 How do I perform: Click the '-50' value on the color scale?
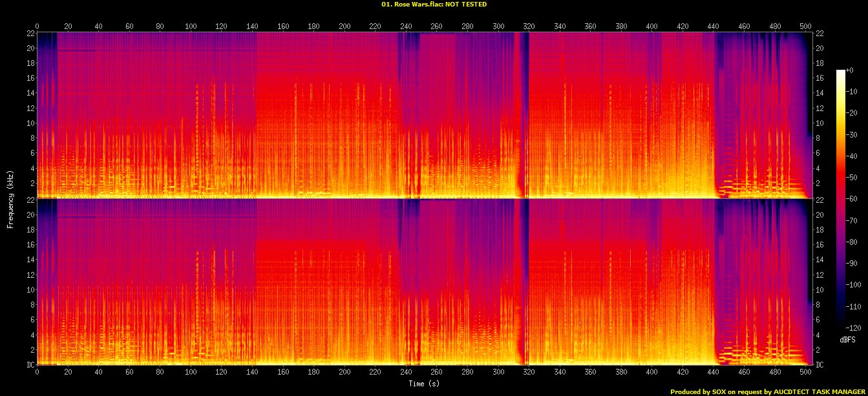851,177
